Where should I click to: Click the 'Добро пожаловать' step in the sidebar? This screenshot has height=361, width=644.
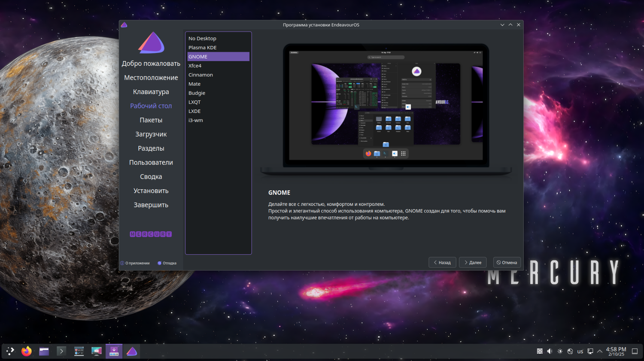pos(151,64)
